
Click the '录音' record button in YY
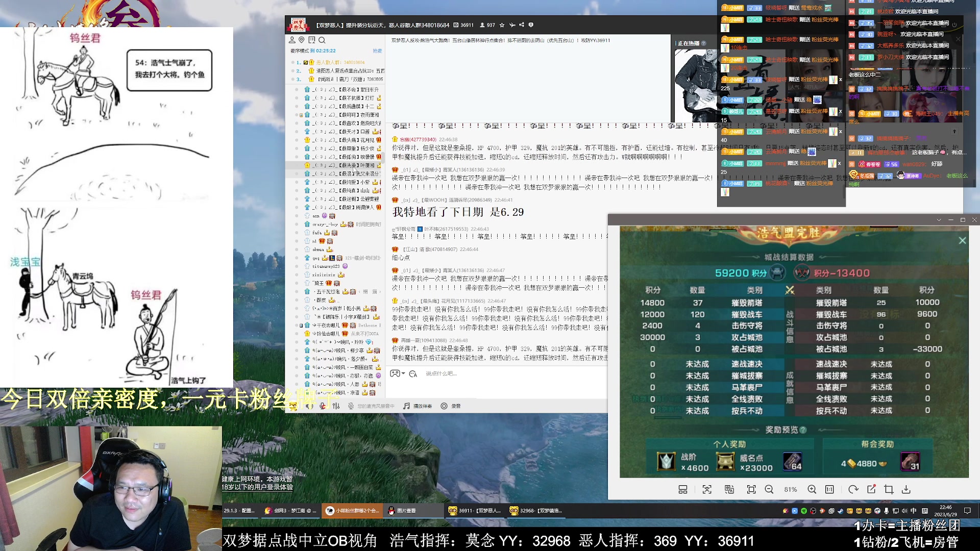click(451, 406)
